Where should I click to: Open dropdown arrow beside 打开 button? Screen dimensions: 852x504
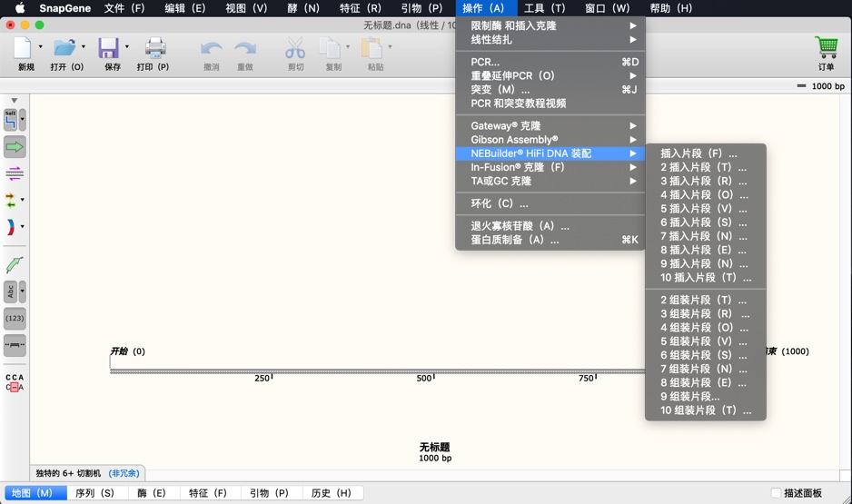84,47
